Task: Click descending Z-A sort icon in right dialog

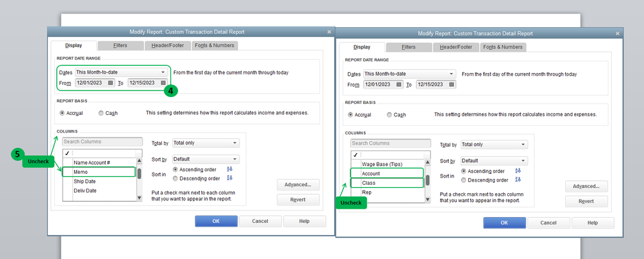Action: pyautogui.click(x=518, y=180)
